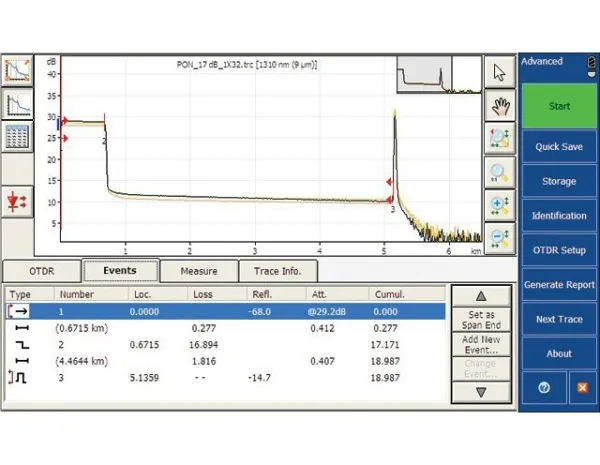Switch to the OTDR tab
This screenshot has height=465, width=600.
click(x=41, y=271)
